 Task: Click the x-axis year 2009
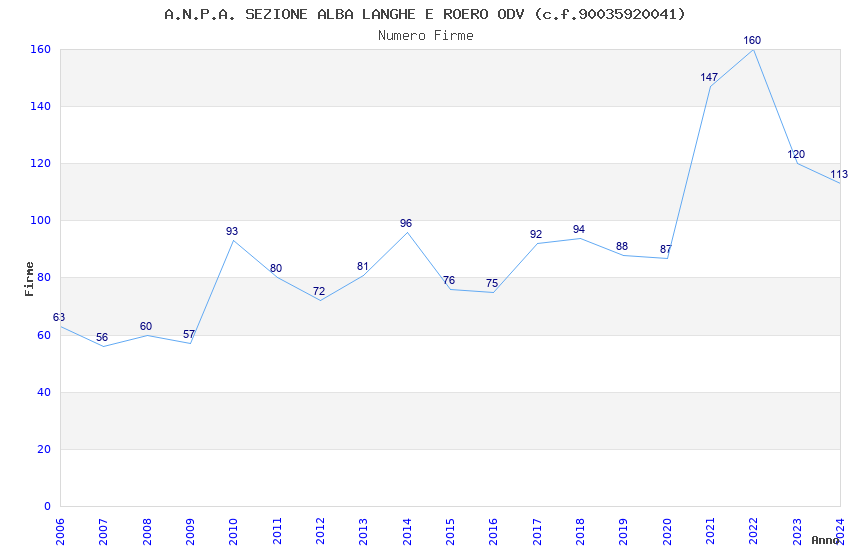click(x=190, y=532)
